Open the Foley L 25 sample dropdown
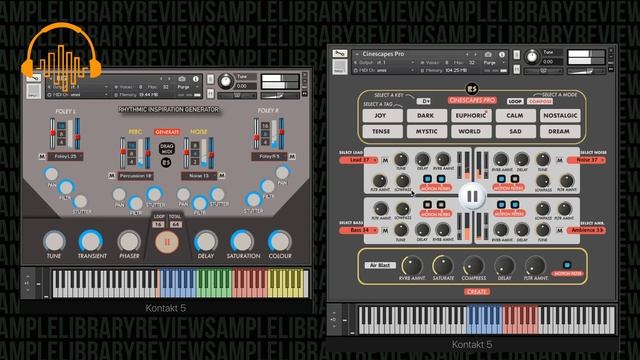Image resolution: width=640 pixels, height=360 pixels. tap(65, 156)
